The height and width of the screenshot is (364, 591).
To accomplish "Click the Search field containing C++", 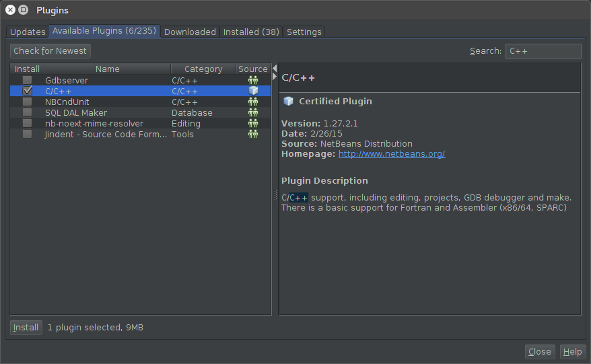I will click(543, 51).
